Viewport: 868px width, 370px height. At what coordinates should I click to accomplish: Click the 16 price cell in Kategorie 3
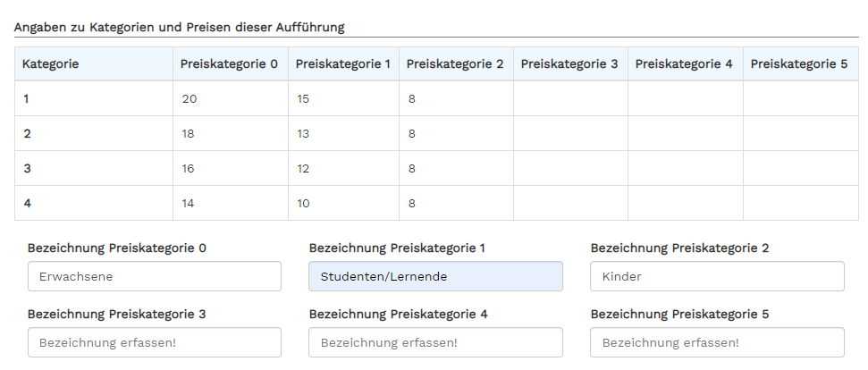(x=231, y=169)
